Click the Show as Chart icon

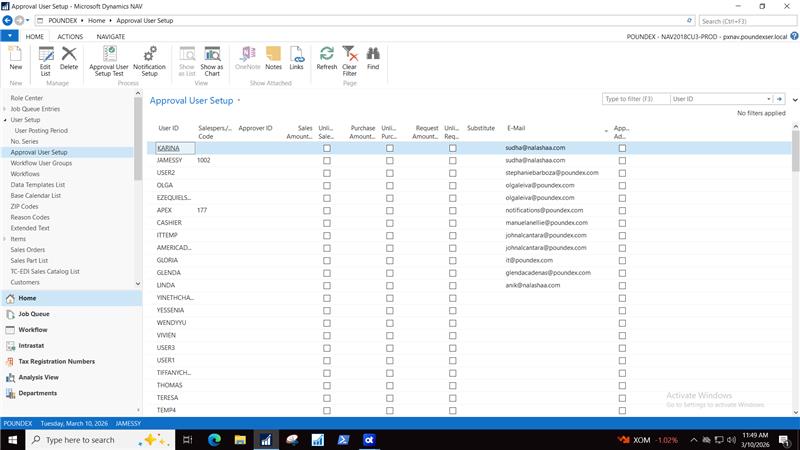[x=212, y=58]
